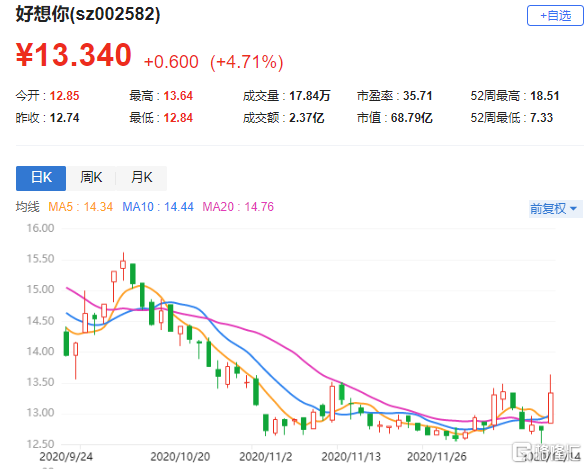Click the 16.00 price axis label
Image resolution: width=587 pixels, height=469 pixels.
pos(40,228)
